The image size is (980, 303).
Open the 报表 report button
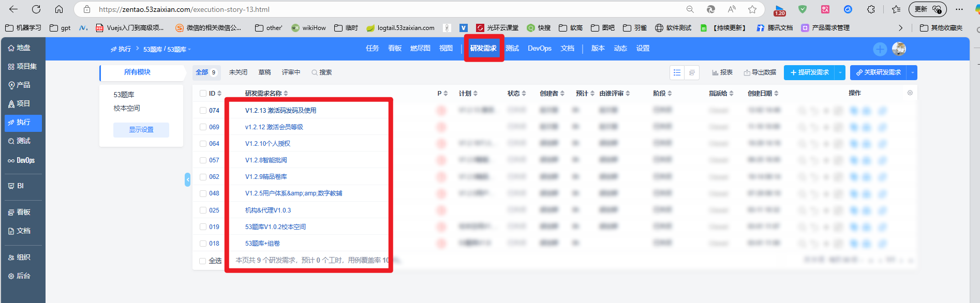[x=722, y=72]
